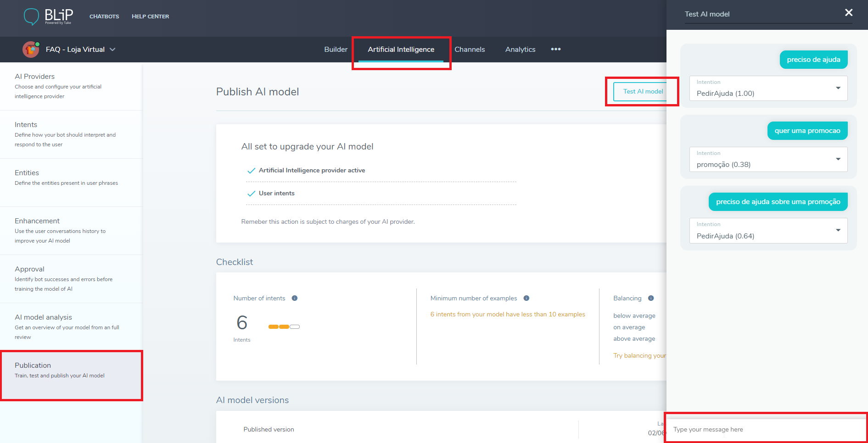Go to the Analytics tab
868x443 pixels.
coord(520,50)
